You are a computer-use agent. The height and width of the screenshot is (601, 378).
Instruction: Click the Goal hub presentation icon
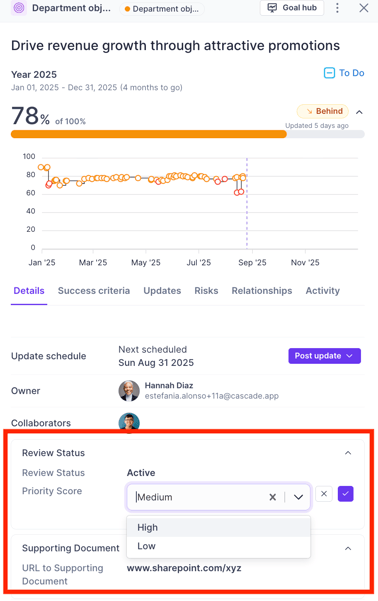272,8
